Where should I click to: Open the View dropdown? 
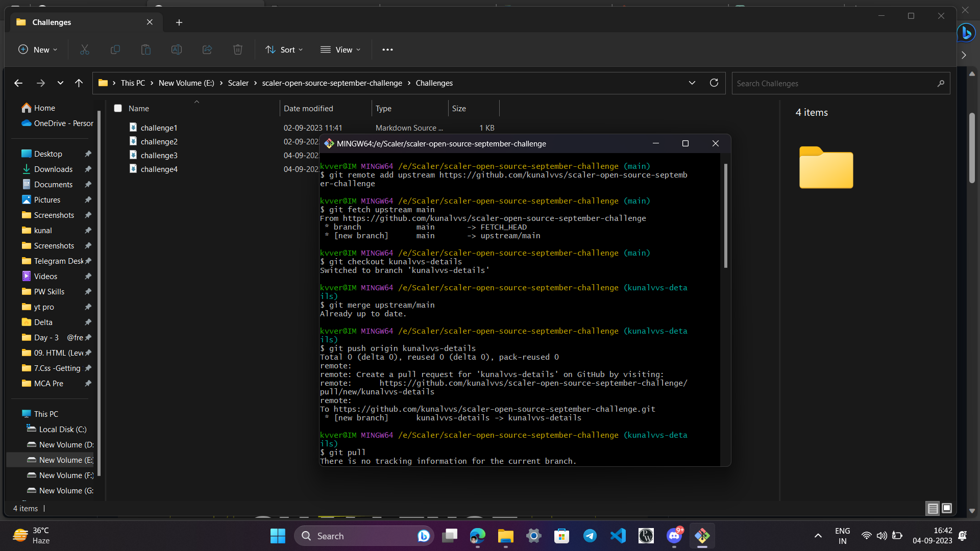point(340,49)
